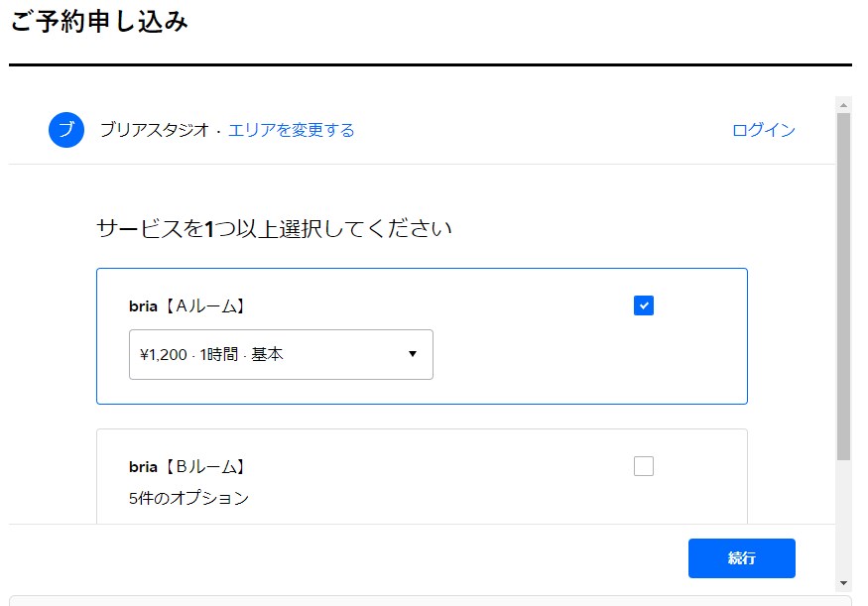Click the エリアを変更する link

[x=292, y=130]
